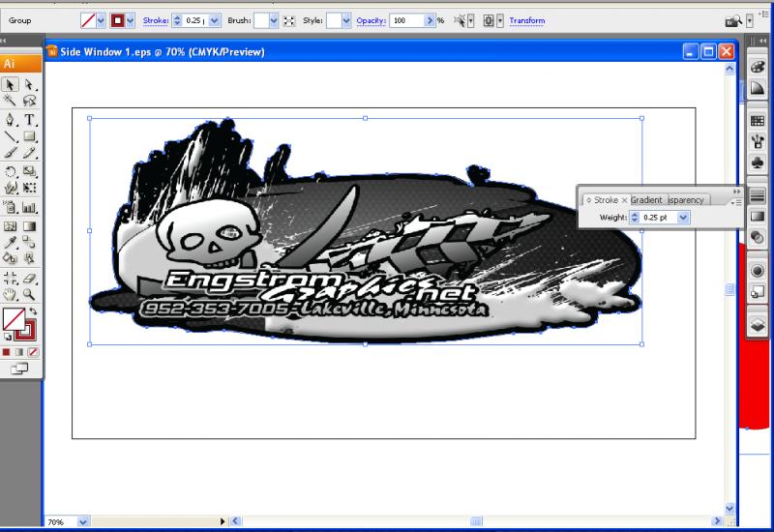
Task: Set paint mode to Gradient
Action: (19, 352)
